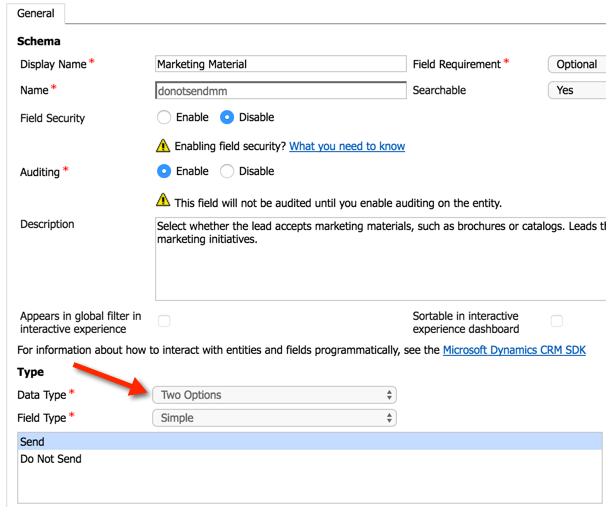Click the Name field containing donotsendmm
This screenshot has width=606, height=507.
point(280,90)
